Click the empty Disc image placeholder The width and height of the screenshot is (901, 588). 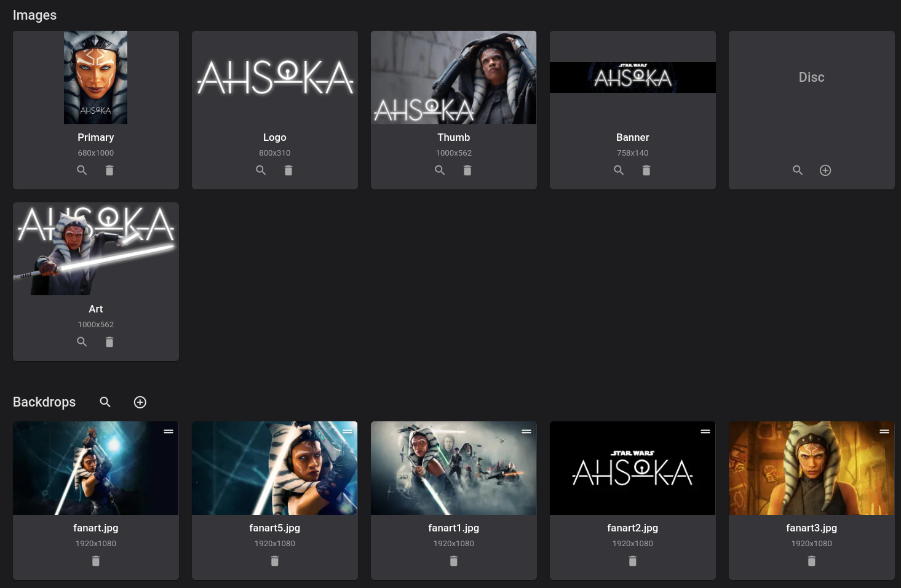(x=812, y=77)
